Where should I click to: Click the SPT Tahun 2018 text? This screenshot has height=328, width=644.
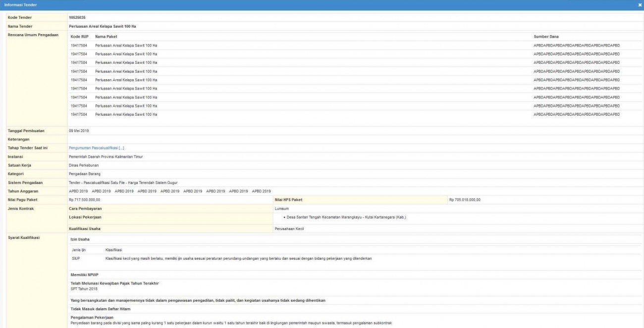[84, 288]
